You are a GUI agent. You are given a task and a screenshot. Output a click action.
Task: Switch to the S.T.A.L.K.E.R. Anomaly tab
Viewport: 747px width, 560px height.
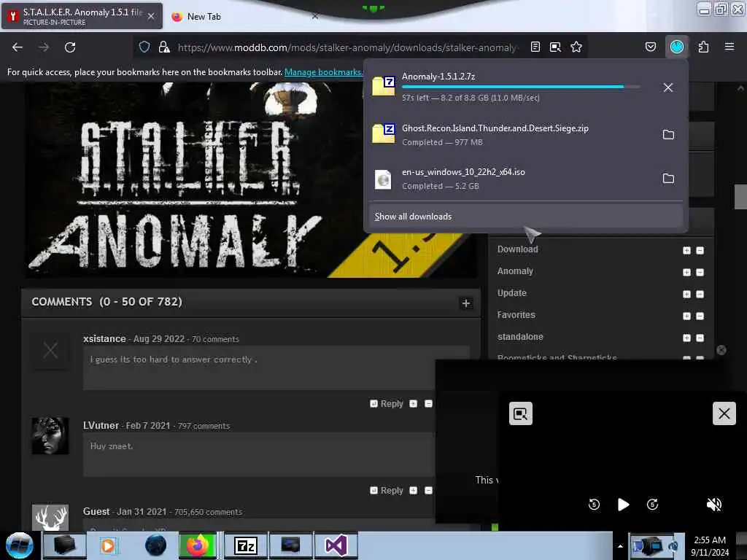[x=82, y=16]
